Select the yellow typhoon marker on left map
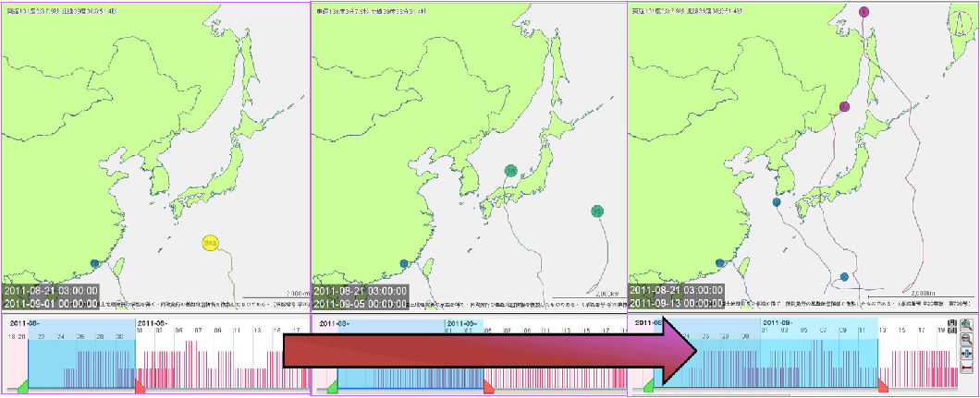Screen dimensions: 980x398 tap(210, 243)
